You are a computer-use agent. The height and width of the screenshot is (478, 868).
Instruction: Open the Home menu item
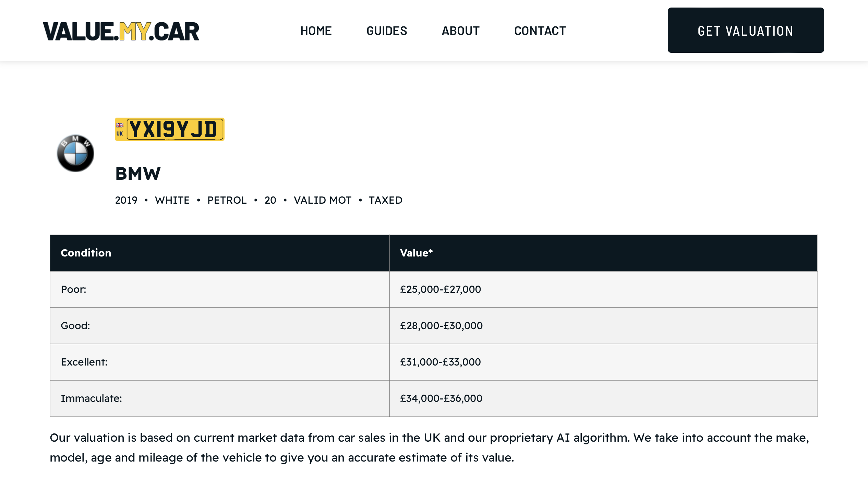click(316, 31)
